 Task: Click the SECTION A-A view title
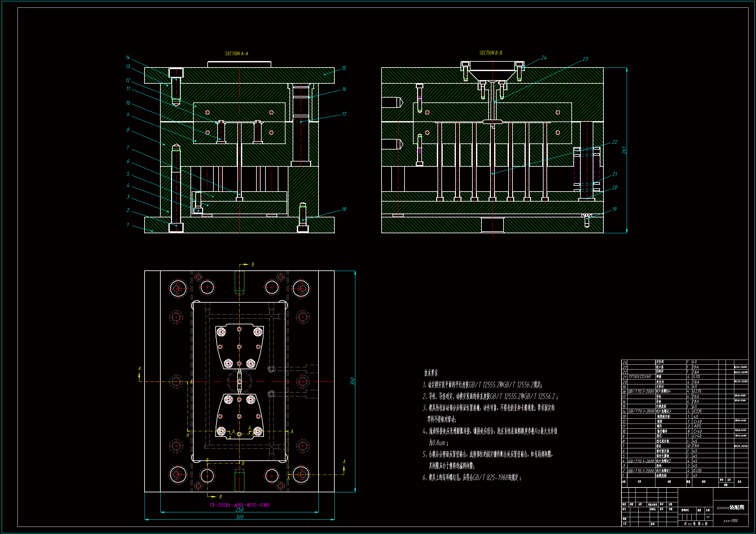(x=236, y=54)
